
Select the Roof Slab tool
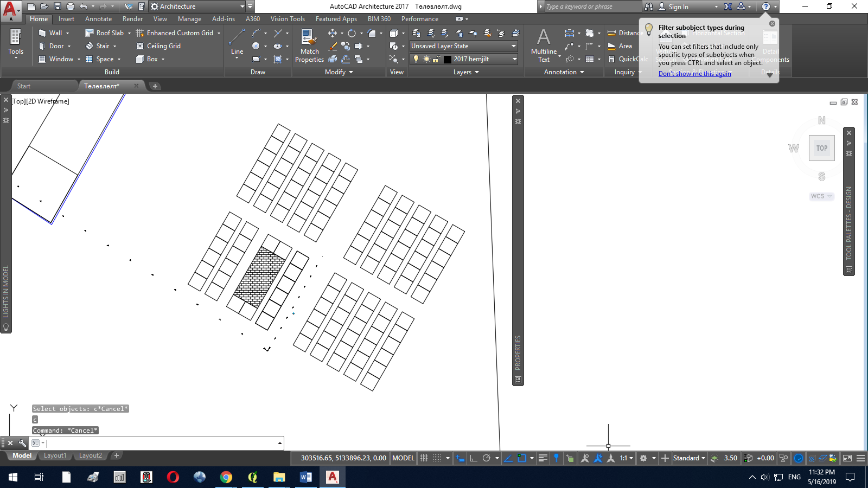pyautogui.click(x=108, y=33)
